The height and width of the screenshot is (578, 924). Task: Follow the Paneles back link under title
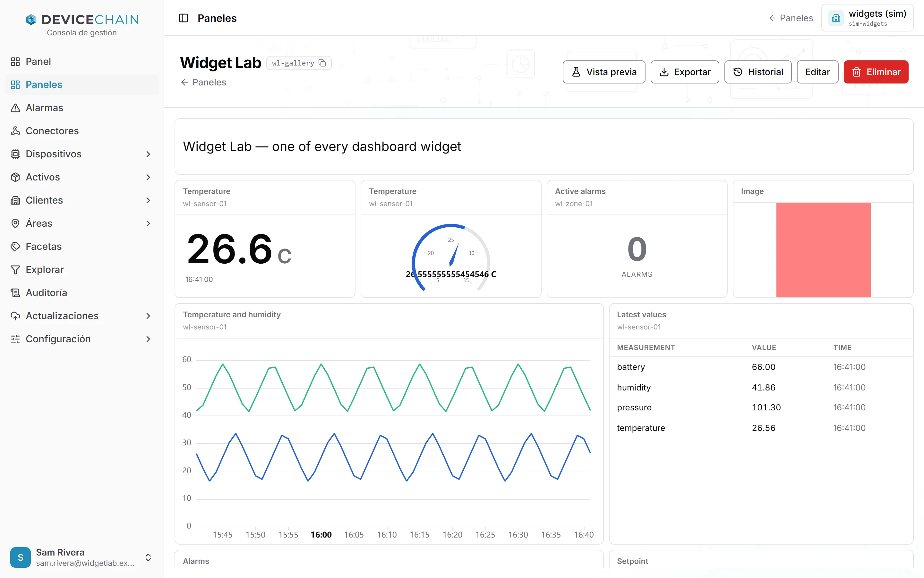203,82
